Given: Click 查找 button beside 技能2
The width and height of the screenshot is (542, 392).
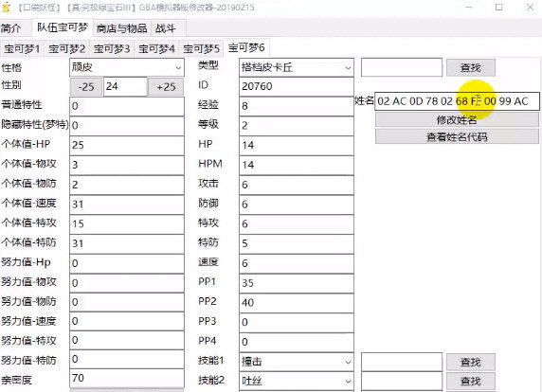Looking at the screenshot, I should 470,381.
